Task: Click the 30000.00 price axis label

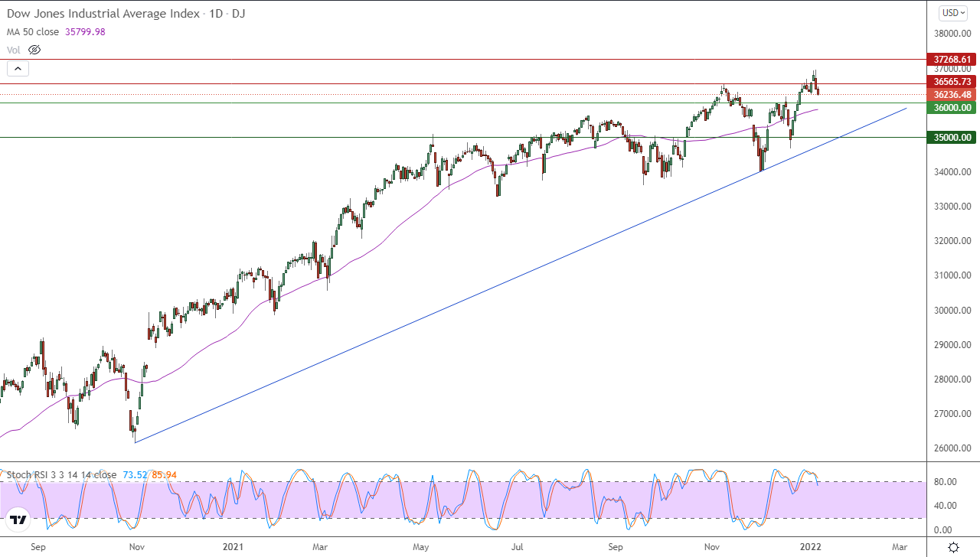Action: coord(952,310)
